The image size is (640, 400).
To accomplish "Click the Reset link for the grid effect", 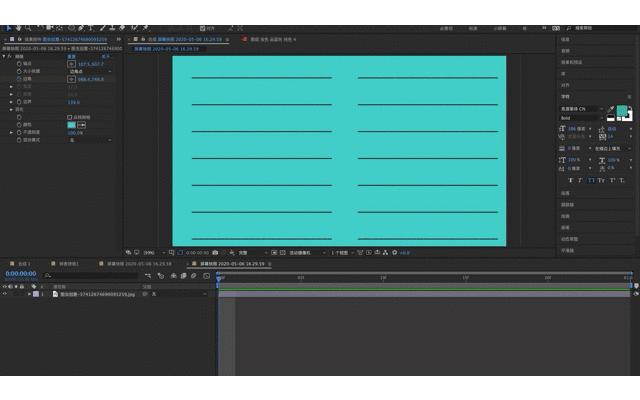I will 71,56.
